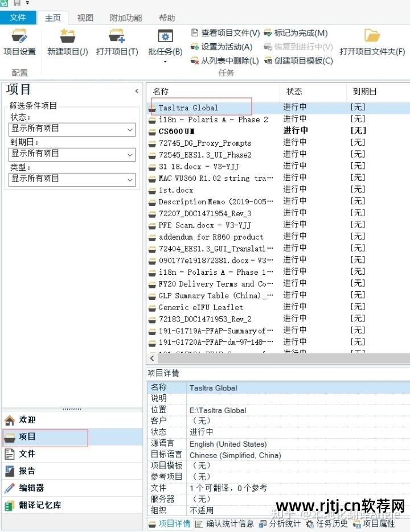The width and height of the screenshot is (410, 532).
Task: Collapse the 项目 panel with the arrow
Action: pyautogui.click(x=137, y=91)
